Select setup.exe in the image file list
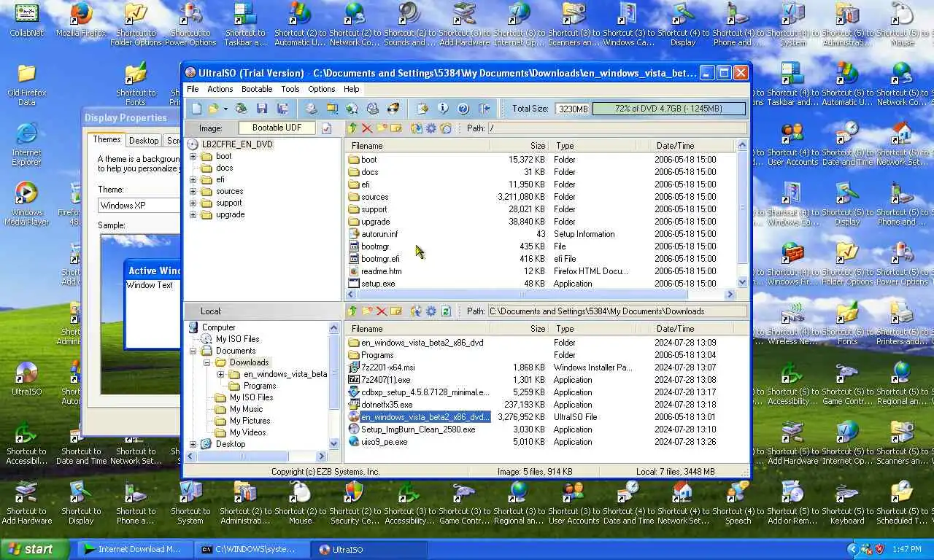 (378, 284)
